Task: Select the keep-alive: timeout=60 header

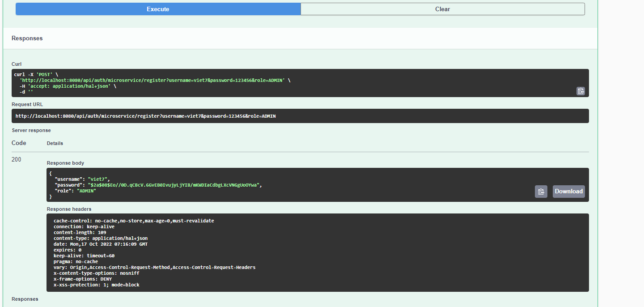Action: [x=84, y=256]
